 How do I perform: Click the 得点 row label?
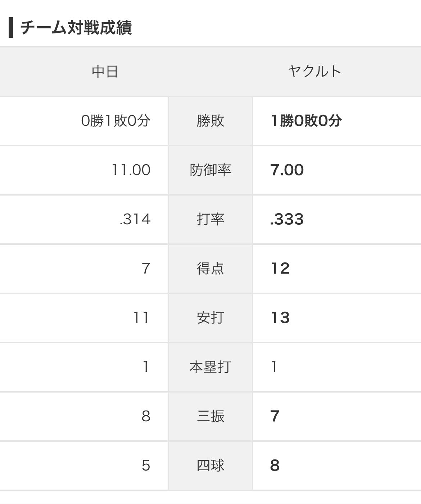coord(210,269)
